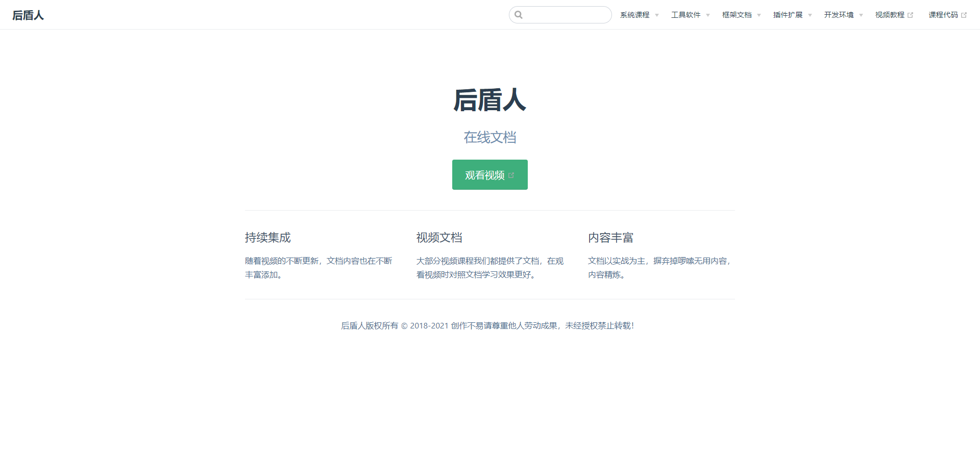Expand the 框架文档 dropdown arrow

pyautogui.click(x=759, y=15)
